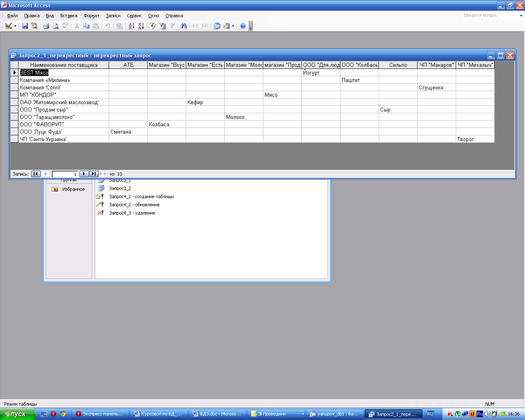Open the Справка menu

coord(174,16)
